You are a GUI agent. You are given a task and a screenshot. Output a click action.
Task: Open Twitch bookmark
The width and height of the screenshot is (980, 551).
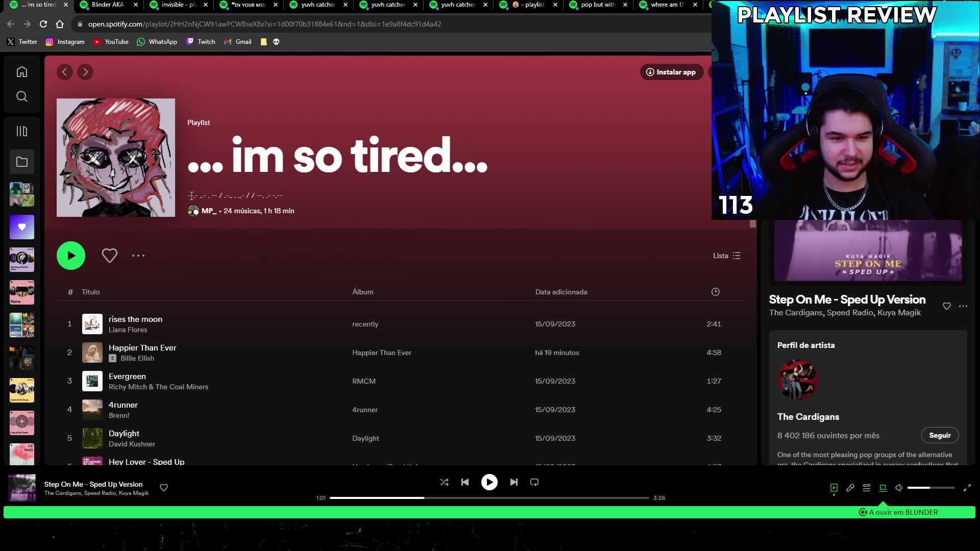click(x=201, y=42)
